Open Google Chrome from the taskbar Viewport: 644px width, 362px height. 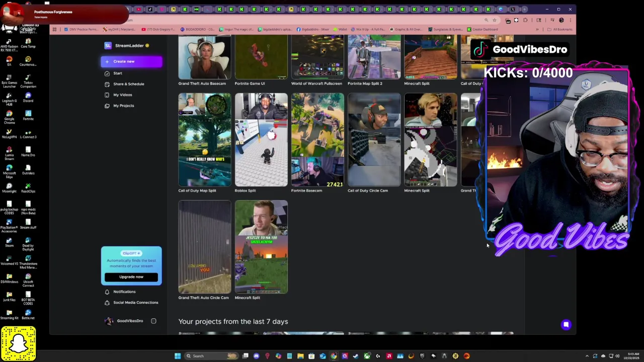point(334,356)
